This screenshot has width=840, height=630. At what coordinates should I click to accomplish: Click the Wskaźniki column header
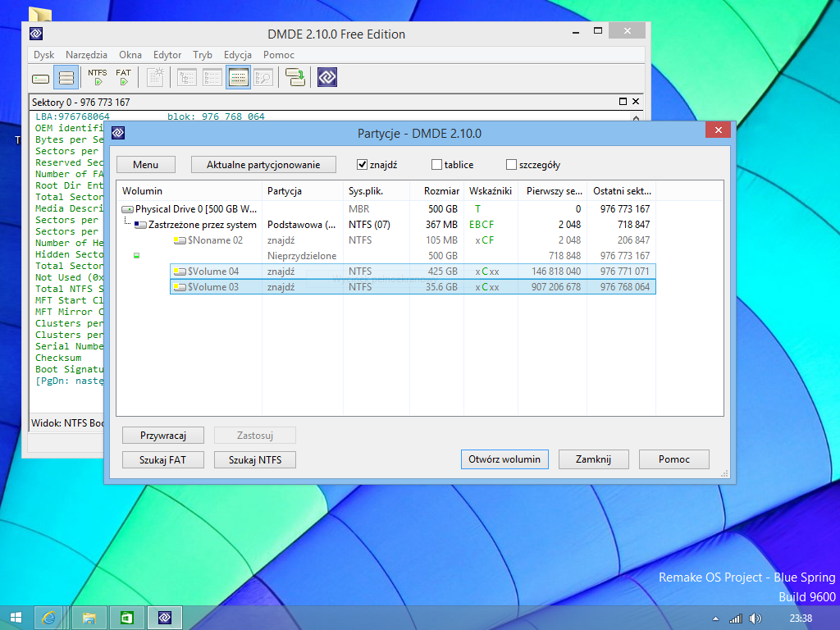(x=491, y=191)
